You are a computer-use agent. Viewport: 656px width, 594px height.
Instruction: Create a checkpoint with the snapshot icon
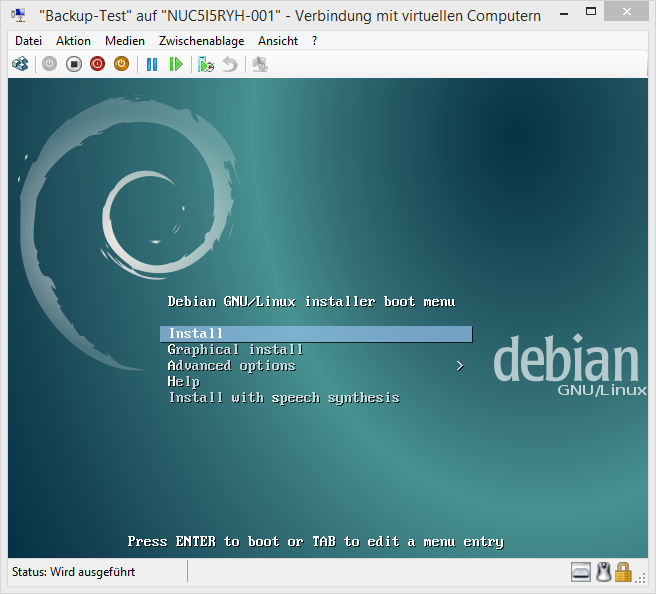[x=205, y=64]
